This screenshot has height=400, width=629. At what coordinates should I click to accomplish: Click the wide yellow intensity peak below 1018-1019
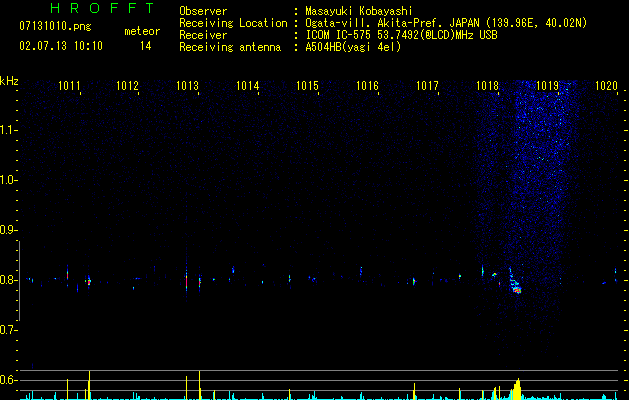coord(517,389)
